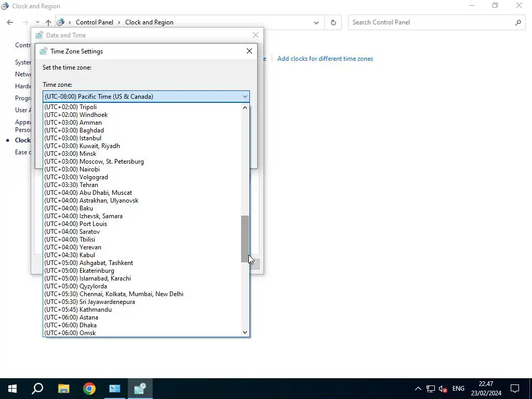
Task: Open the taskbar clock showing 22.47
Action: click(x=486, y=389)
